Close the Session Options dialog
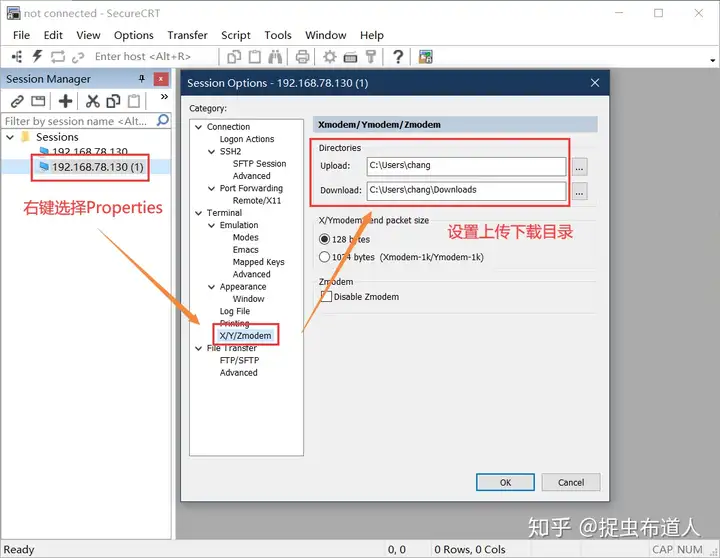Screen dimensions: 720x558 click(x=595, y=83)
